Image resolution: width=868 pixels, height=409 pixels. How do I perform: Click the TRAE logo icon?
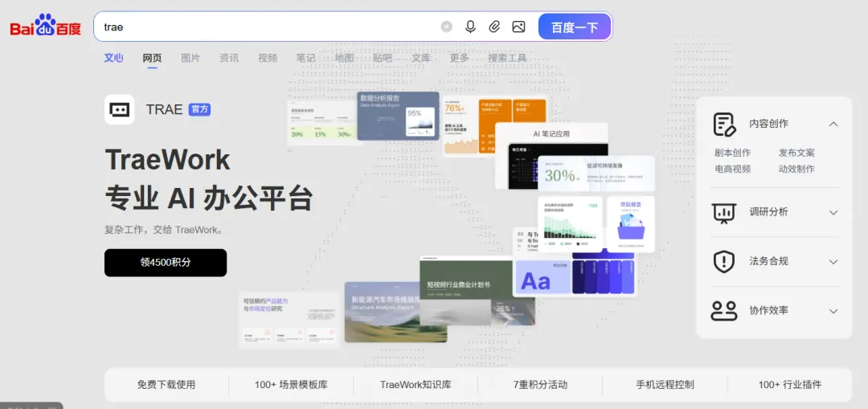point(120,109)
